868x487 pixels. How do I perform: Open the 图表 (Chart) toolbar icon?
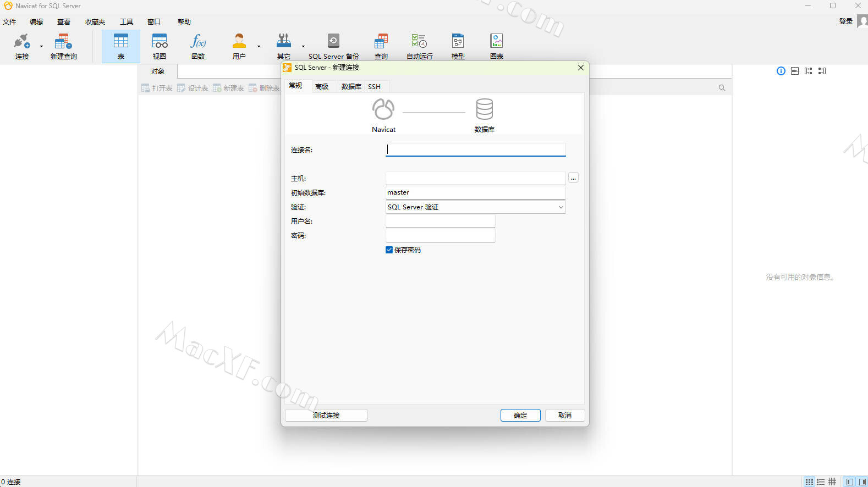tap(496, 46)
